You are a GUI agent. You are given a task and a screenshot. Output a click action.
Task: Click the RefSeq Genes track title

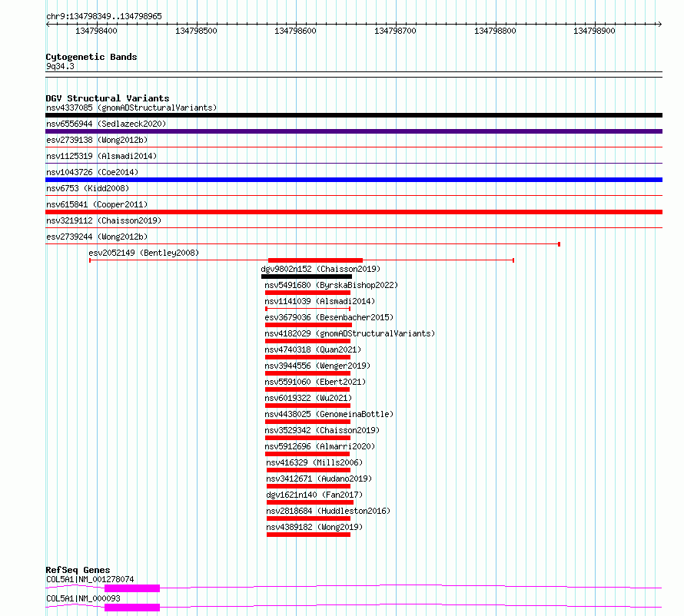point(78,570)
